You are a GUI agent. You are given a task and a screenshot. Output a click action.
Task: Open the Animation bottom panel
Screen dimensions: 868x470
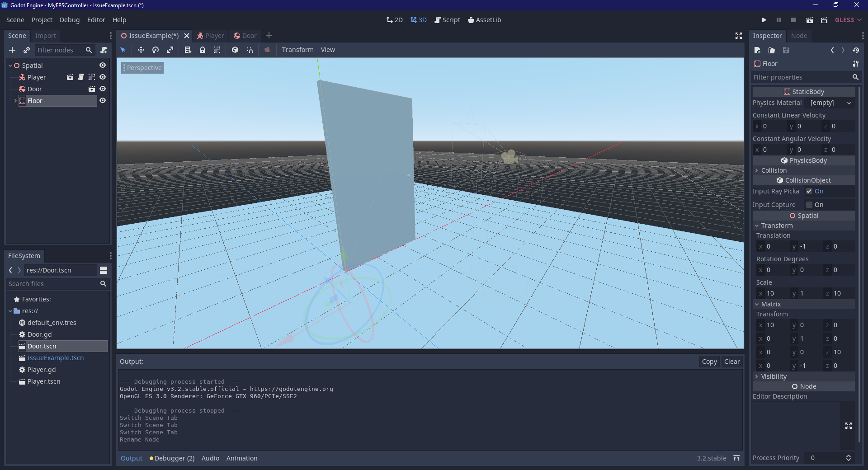coord(242,458)
